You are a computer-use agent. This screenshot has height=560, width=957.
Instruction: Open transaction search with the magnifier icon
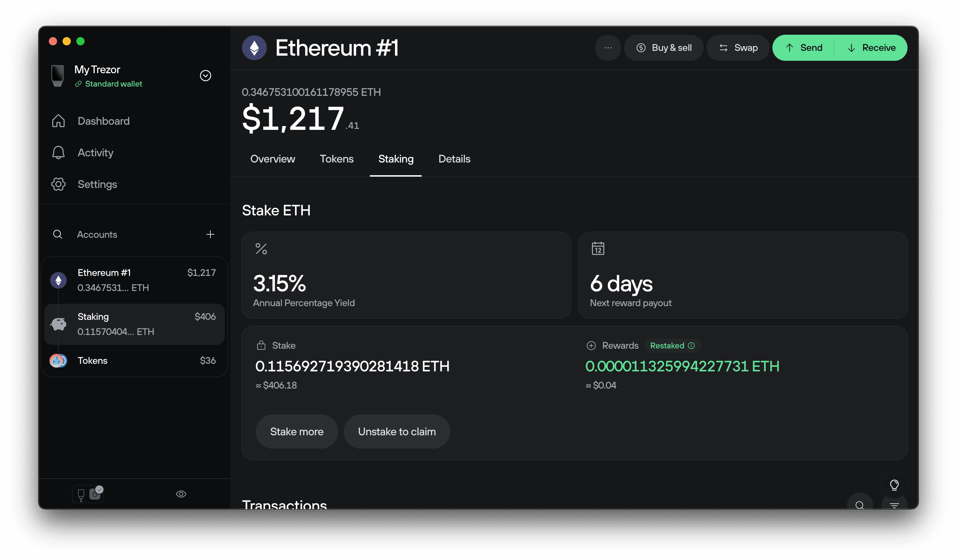[860, 505]
